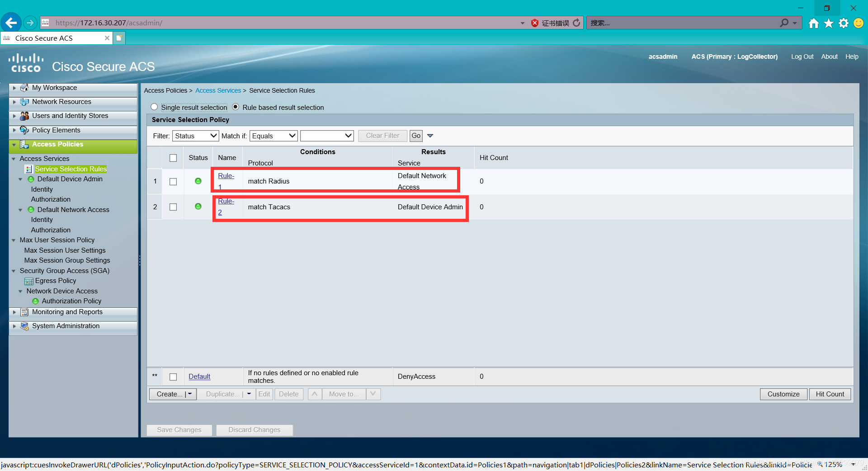This screenshot has height=471, width=868.
Task: Check the Default rule checkbox
Action: click(x=173, y=377)
